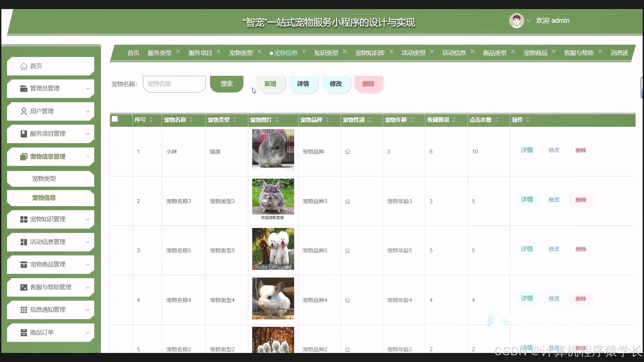Check the row for 小咪

click(117, 152)
